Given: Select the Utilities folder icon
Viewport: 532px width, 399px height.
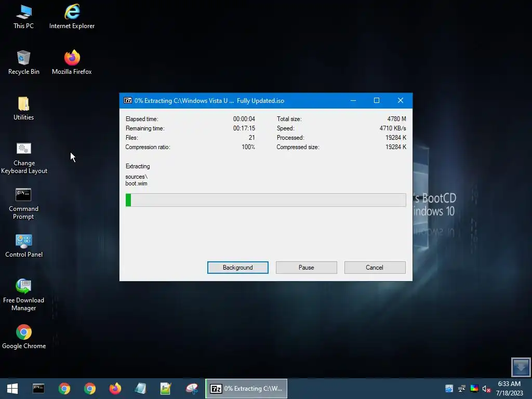Looking at the screenshot, I should pyautogui.click(x=24, y=109).
